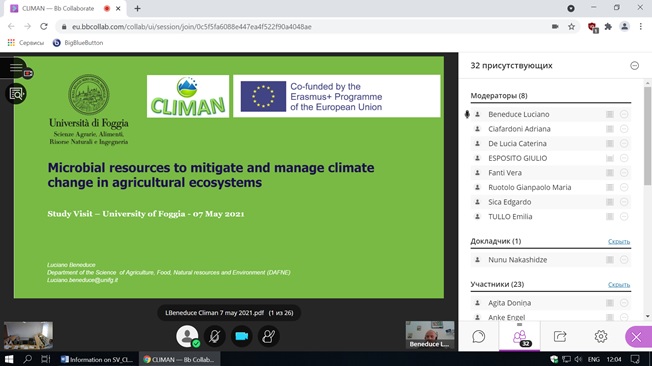Open the red shield extension icon
Image resolution: width=652 pixels, height=366 pixels.
click(593, 27)
